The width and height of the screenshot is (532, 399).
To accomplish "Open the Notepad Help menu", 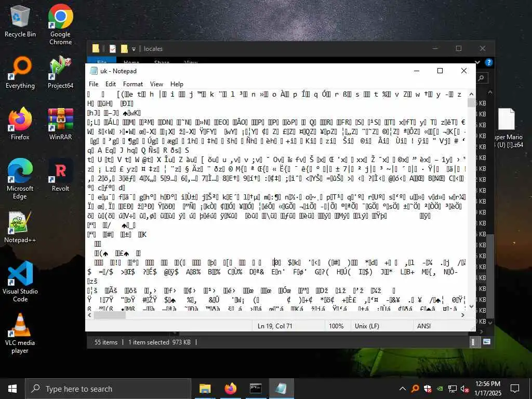I will tap(177, 84).
